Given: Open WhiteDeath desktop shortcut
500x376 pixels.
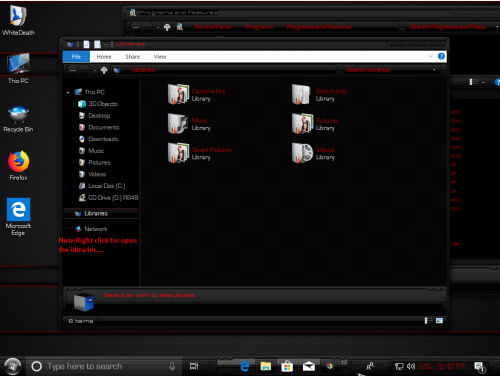Looking at the screenshot, I should (x=18, y=20).
